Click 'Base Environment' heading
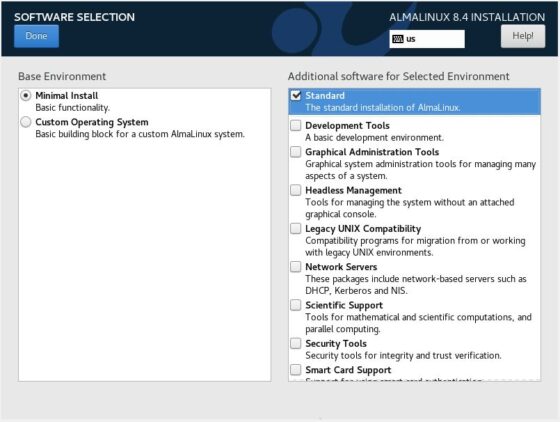The width and height of the screenshot is (560, 422). tap(62, 76)
